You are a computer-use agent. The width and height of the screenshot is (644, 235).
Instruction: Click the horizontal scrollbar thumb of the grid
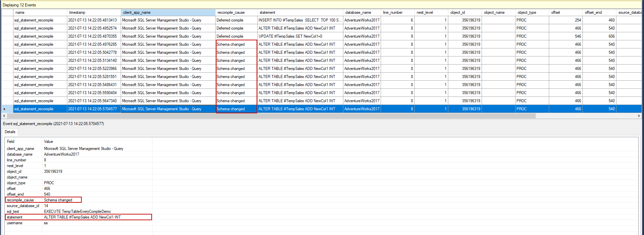pyautogui.click(x=271, y=116)
